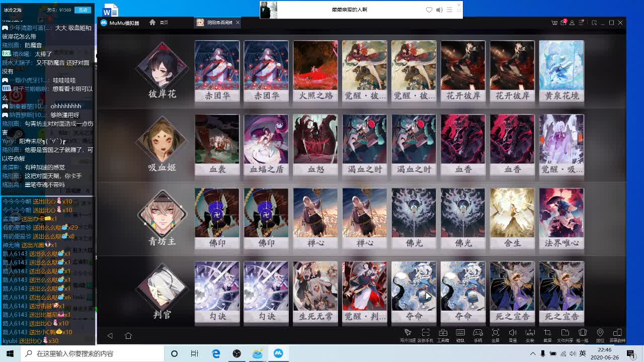Open the 黄泉花境 card
Image resolution: width=644 pixels, height=362 pixels.
pos(561,71)
